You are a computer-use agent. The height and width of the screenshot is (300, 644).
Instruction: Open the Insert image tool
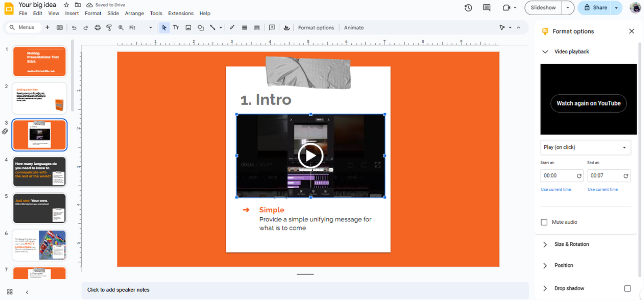[x=188, y=27]
